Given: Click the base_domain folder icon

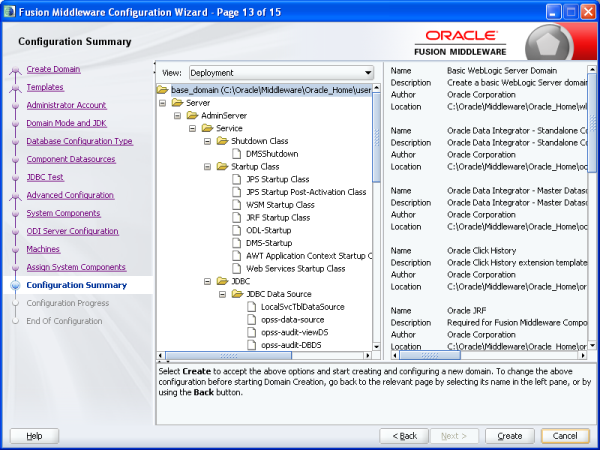Looking at the screenshot, I should [163, 90].
